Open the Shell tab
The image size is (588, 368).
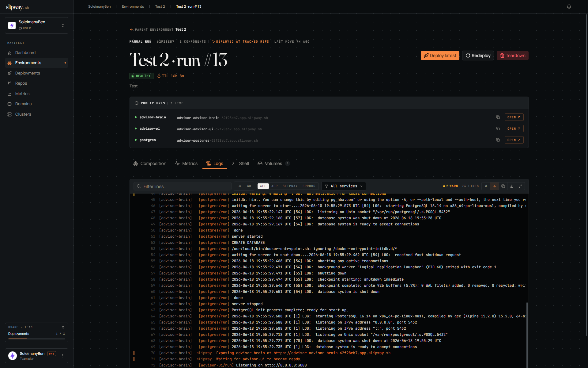coord(240,163)
